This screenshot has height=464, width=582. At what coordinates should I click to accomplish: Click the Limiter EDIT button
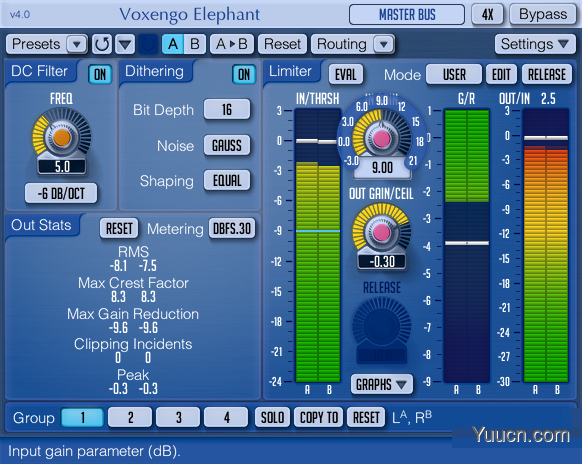[501, 75]
